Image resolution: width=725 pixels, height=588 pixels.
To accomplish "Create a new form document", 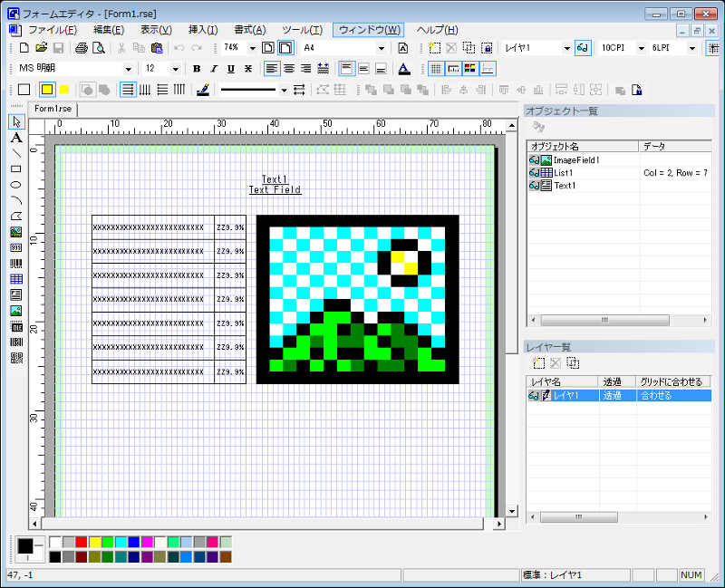I will 24,48.
